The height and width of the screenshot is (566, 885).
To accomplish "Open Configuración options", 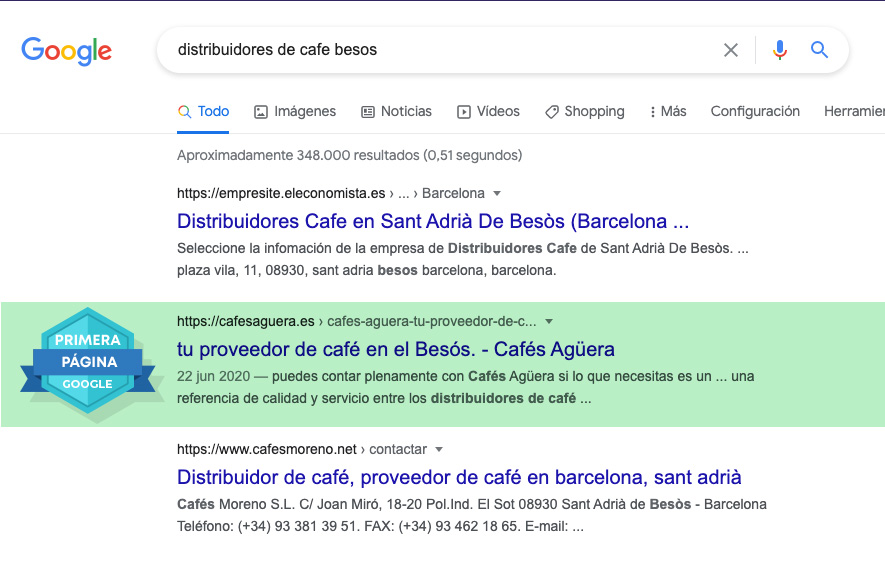I will tap(755, 112).
